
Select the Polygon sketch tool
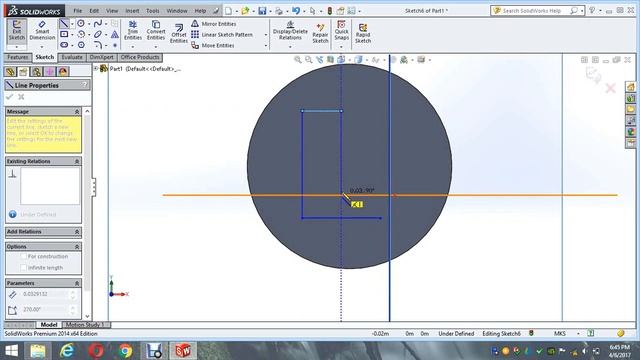(81, 45)
